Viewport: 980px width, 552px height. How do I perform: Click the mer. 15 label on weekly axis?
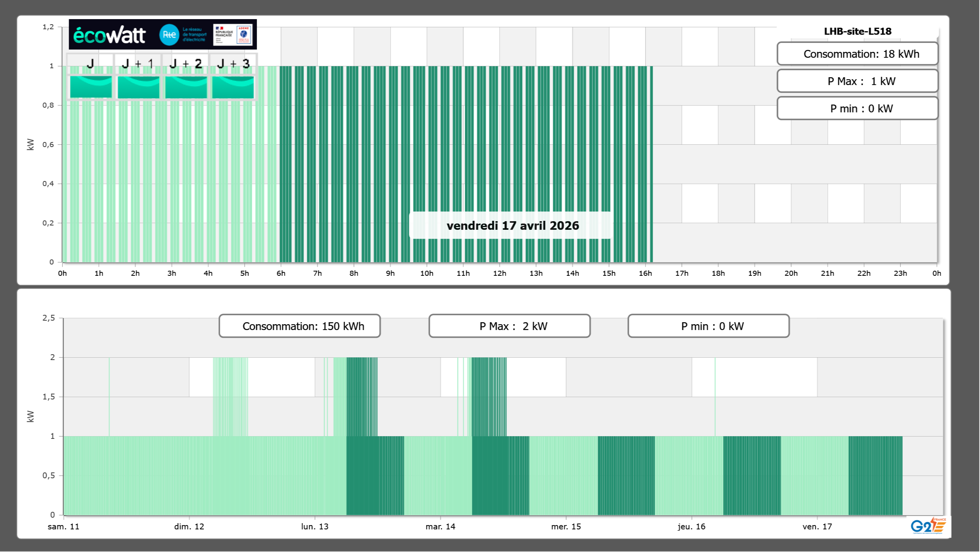click(566, 526)
